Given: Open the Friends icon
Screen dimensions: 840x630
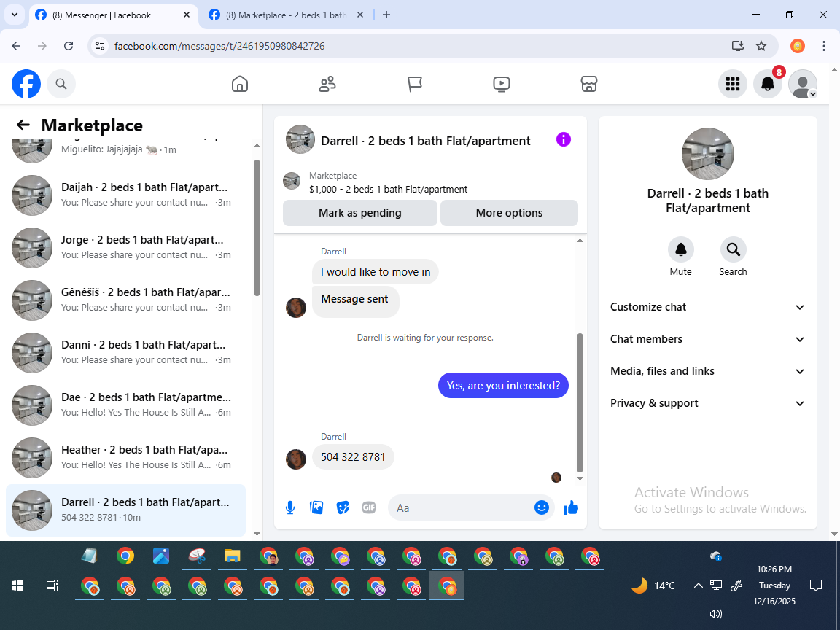Looking at the screenshot, I should [327, 84].
